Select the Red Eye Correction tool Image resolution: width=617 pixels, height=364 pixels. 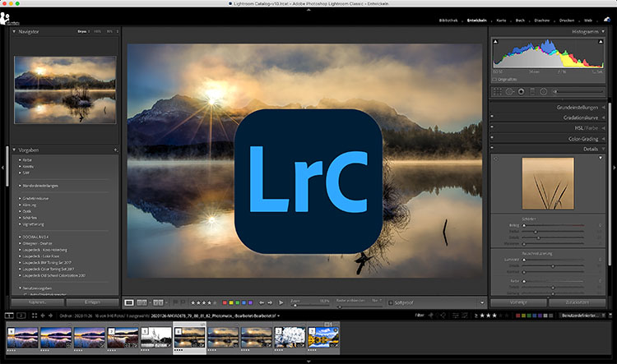(521, 91)
